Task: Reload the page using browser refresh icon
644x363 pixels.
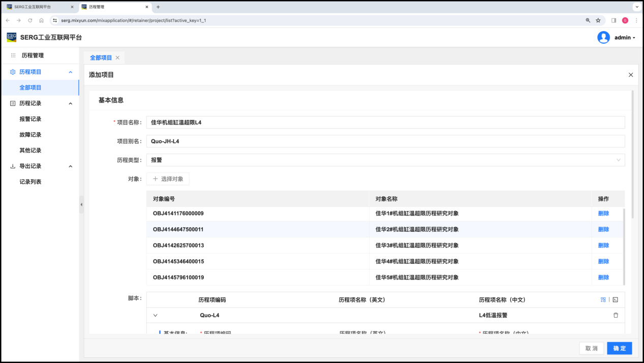Action: click(x=30, y=20)
